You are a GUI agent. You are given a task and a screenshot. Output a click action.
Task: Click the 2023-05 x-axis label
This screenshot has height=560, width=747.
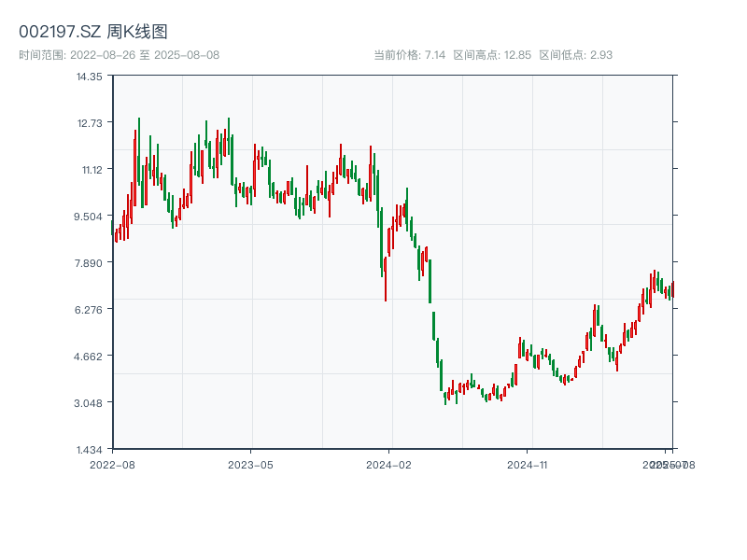click(250, 465)
